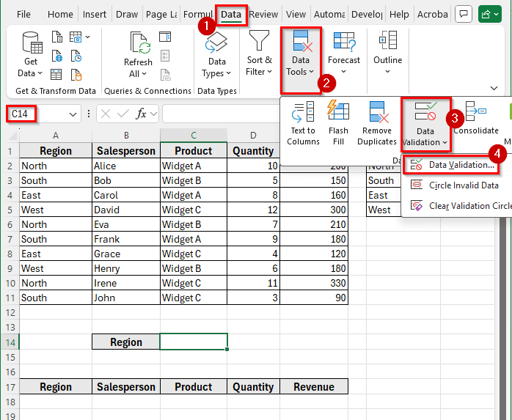Switch to the Draw tab
512x420 pixels.
pyautogui.click(x=127, y=15)
